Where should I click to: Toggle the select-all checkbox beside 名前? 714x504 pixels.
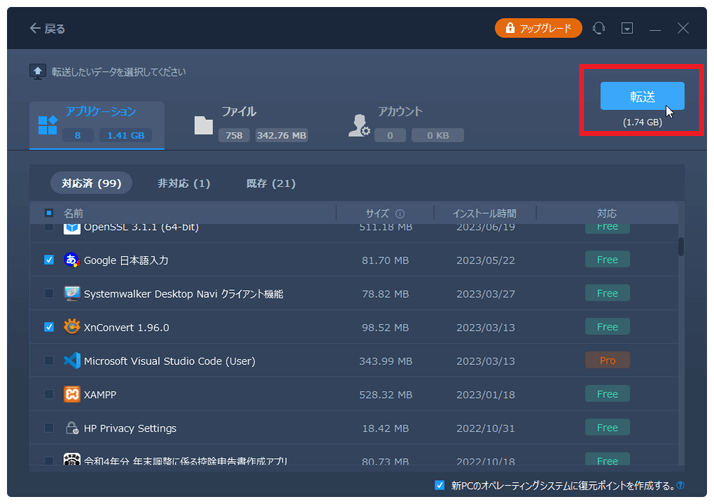[49, 213]
